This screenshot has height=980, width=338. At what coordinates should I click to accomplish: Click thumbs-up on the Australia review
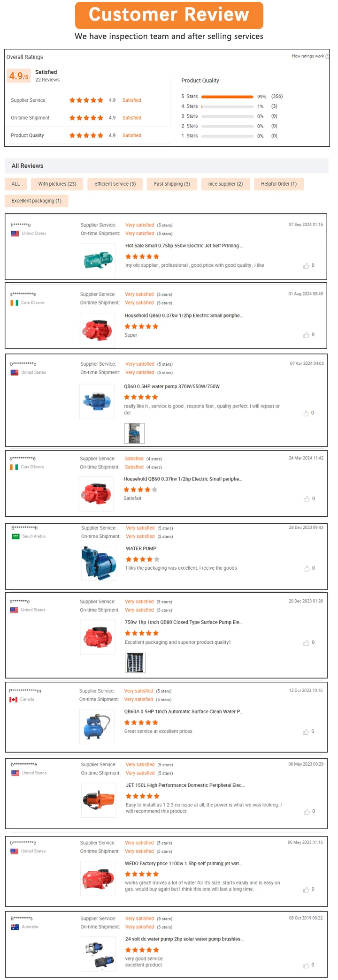click(306, 965)
